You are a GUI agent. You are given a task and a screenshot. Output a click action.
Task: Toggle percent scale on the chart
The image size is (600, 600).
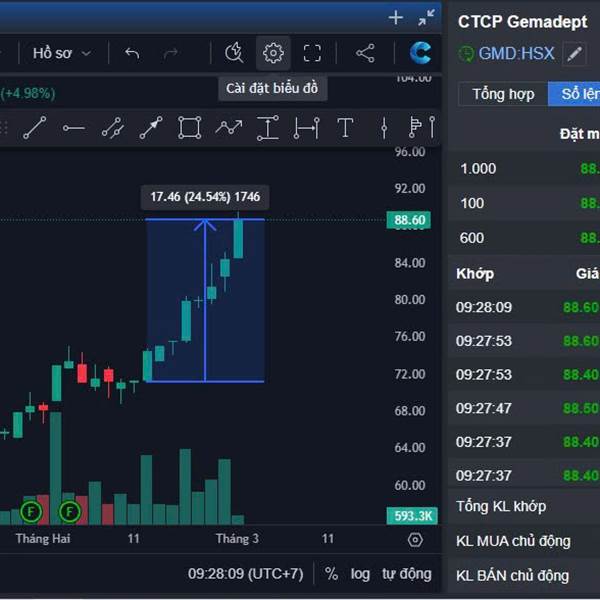[x=331, y=574]
